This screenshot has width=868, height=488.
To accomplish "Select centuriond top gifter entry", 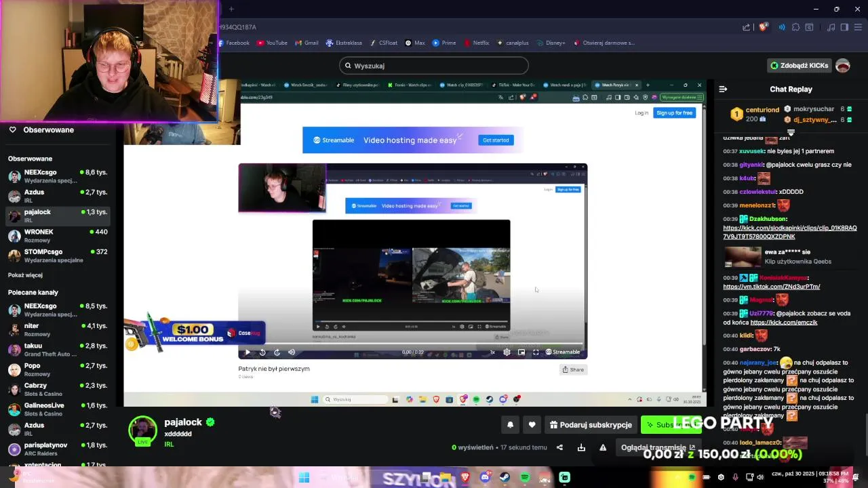I will click(755, 114).
